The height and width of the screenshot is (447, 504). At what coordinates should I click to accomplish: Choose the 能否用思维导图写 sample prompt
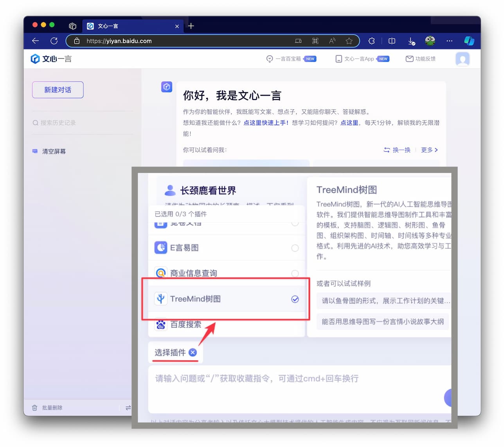pyautogui.click(x=383, y=322)
